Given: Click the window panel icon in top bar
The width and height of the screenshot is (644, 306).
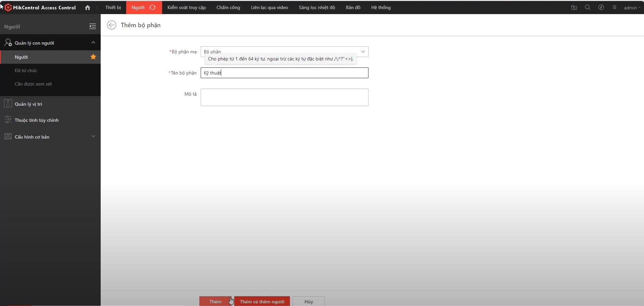Looking at the screenshot, I should coord(574,7).
